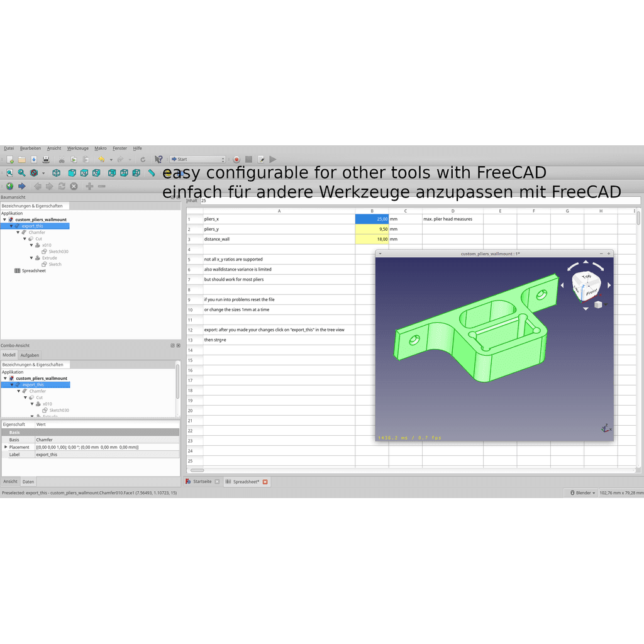Click the scissors cut icon

pos(62,159)
